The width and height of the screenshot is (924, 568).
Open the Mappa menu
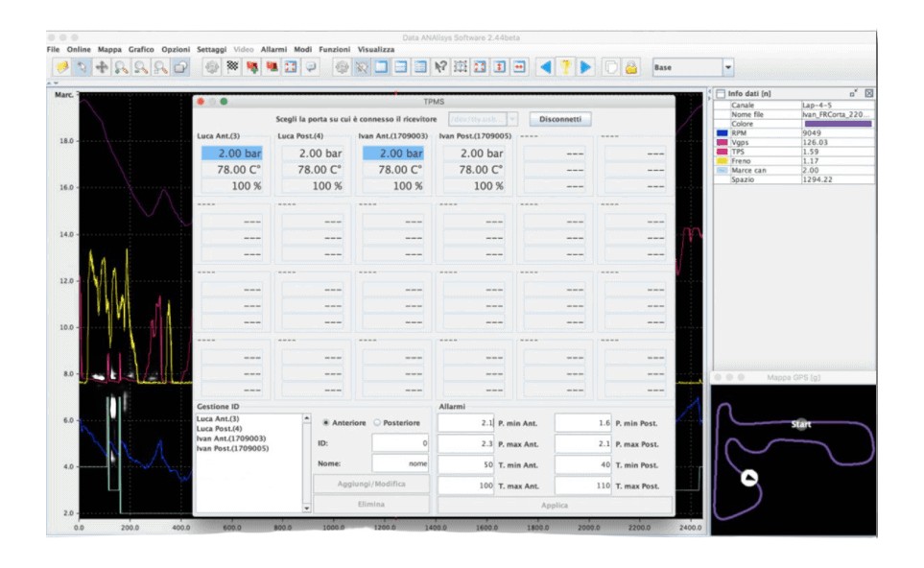point(109,49)
